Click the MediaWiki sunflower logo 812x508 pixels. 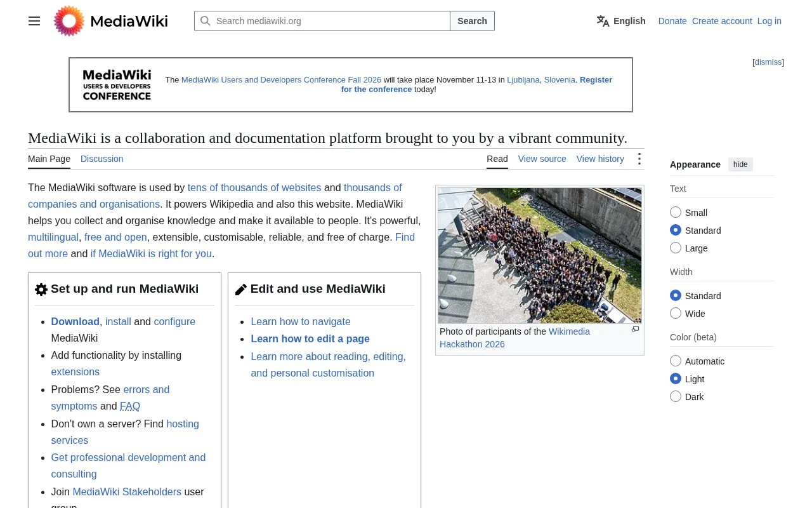click(69, 21)
